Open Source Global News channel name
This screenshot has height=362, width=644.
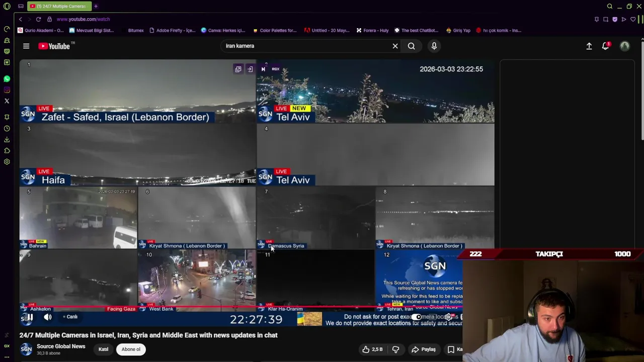coord(61,346)
